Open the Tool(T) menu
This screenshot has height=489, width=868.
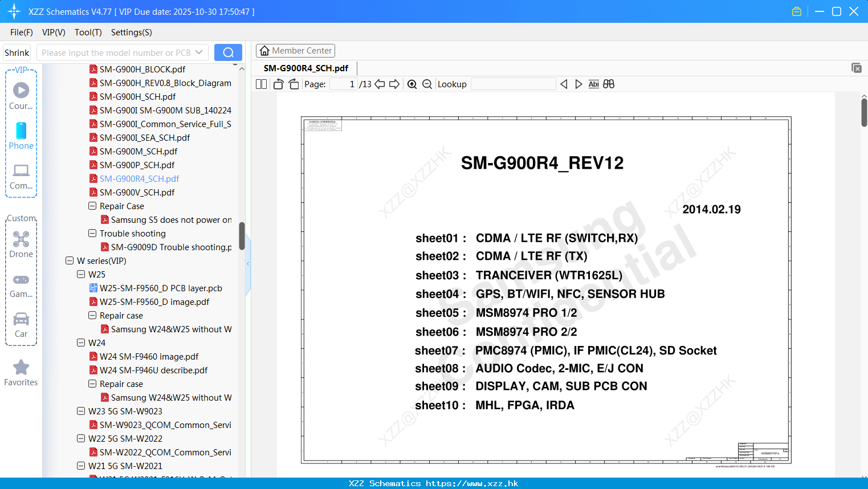(88, 32)
